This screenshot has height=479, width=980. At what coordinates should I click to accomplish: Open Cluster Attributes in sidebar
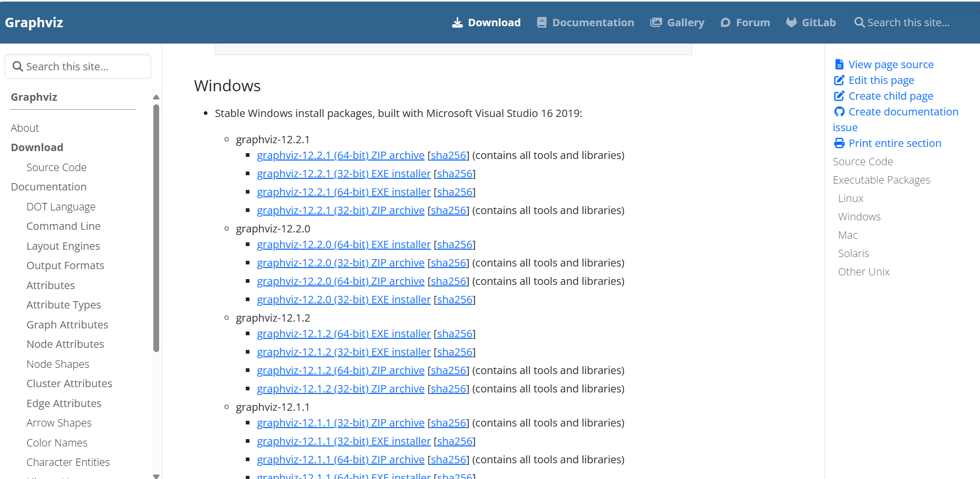[69, 384]
